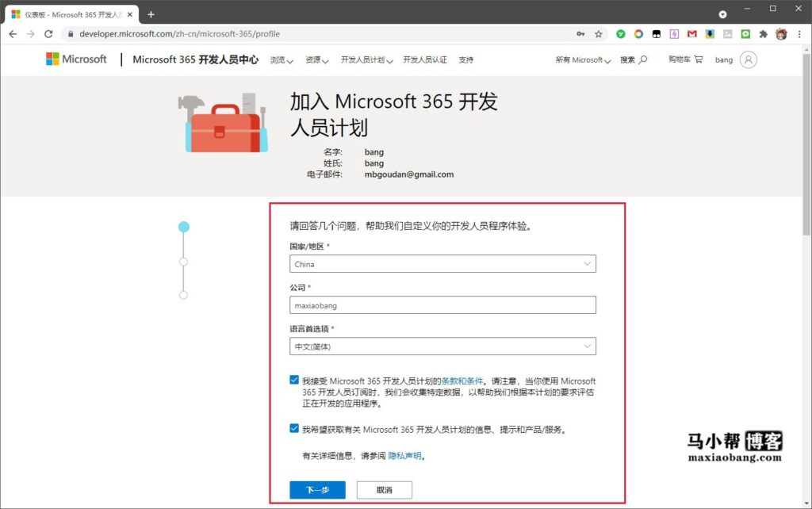Click the third progress step circle
812x509 pixels.
point(183,295)
